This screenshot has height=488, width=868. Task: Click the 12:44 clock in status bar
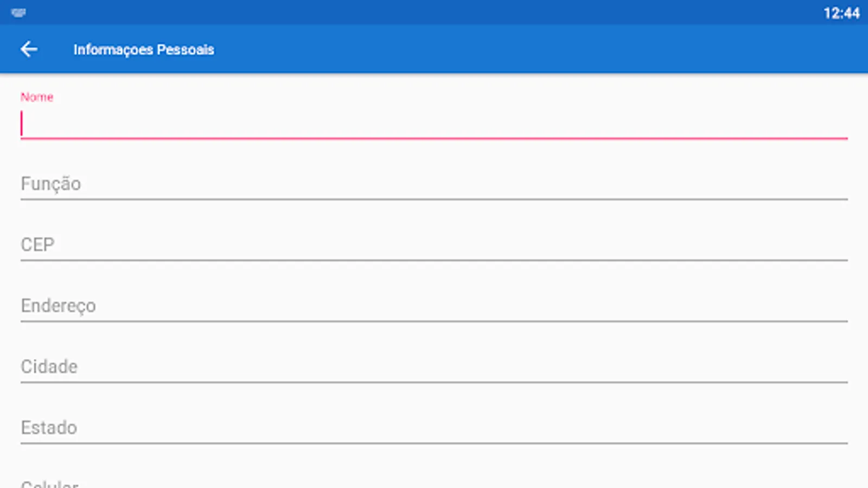pos(841,13)
